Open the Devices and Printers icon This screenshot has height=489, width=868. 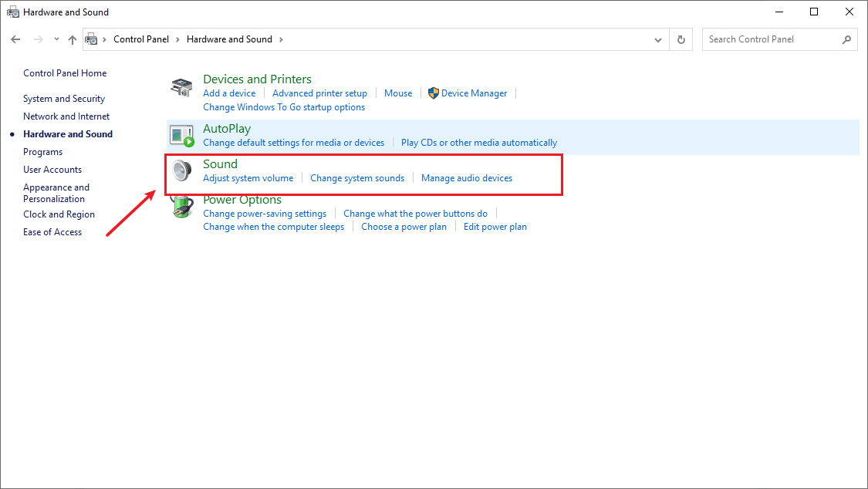click(181, 87)
